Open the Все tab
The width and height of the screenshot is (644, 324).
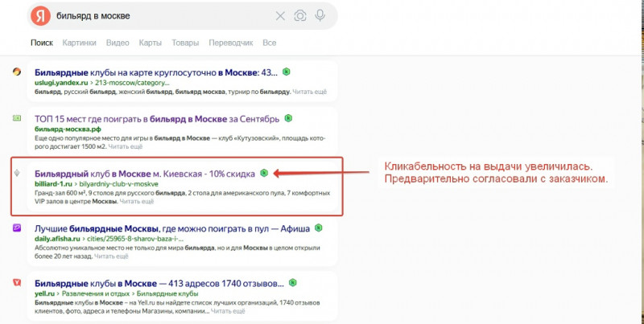pos(270,43)
